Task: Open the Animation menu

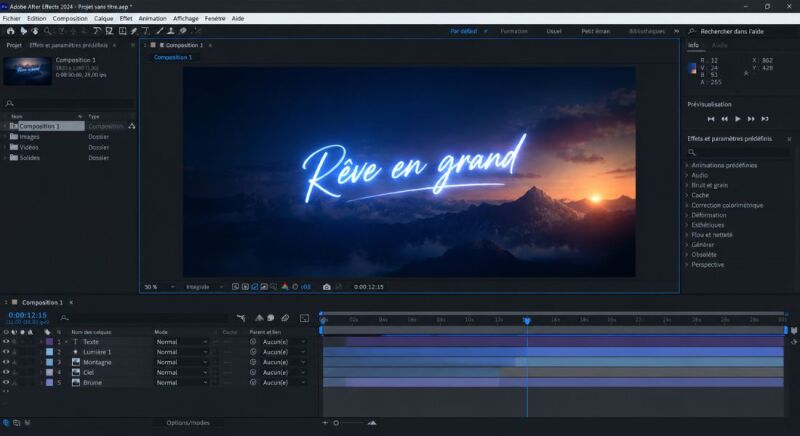Action: [x=153, y=18]
